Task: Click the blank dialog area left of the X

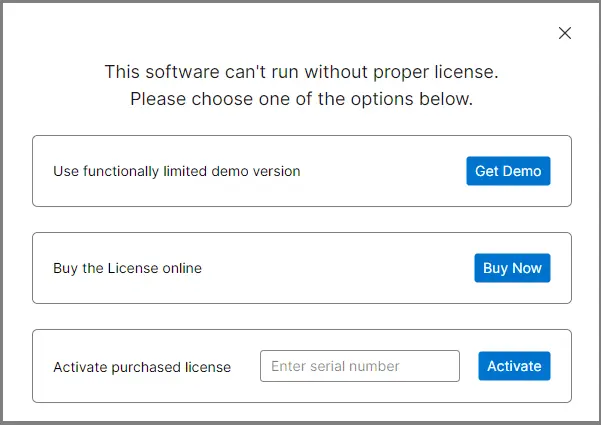Action: pyautogui.click(x=450, y=33)
